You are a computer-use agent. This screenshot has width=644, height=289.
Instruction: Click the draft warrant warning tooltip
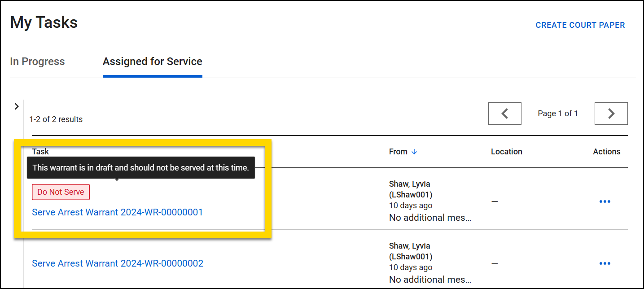click(140, 167)
